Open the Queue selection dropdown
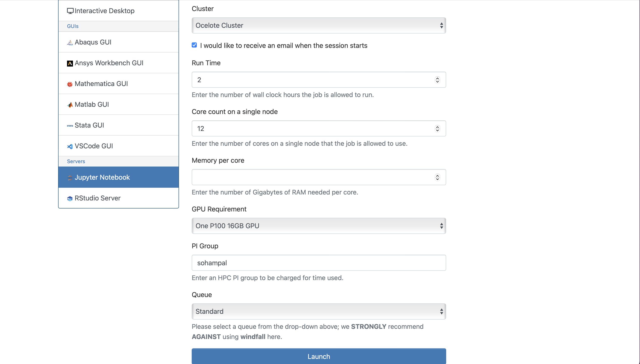640x364 pixels. [x=319, y=311]
